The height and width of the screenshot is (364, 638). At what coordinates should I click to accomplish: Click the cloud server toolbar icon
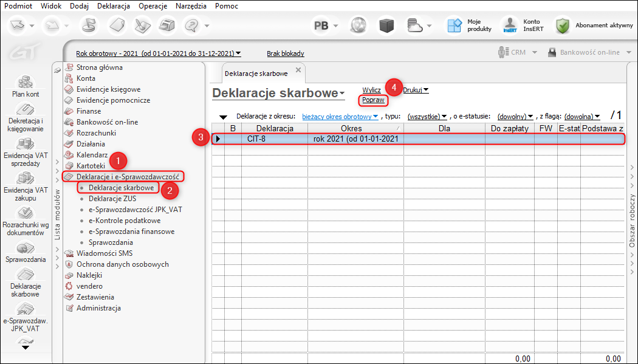tap(415, 25)
